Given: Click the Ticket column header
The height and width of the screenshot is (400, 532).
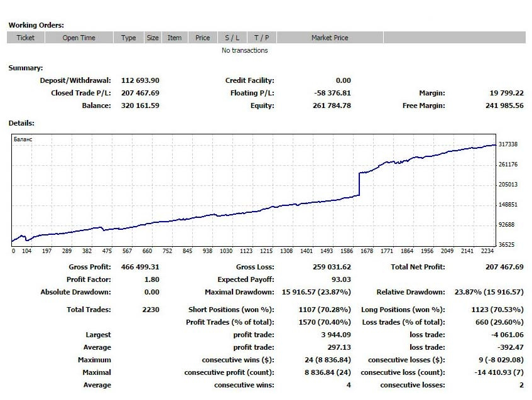Looking at the screenshot, I should [26, 38].
